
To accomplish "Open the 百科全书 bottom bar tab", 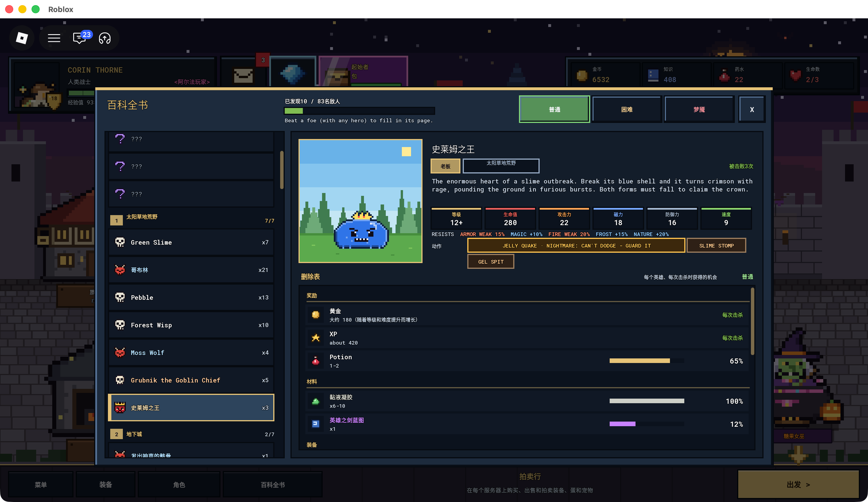I will (272, 484).
